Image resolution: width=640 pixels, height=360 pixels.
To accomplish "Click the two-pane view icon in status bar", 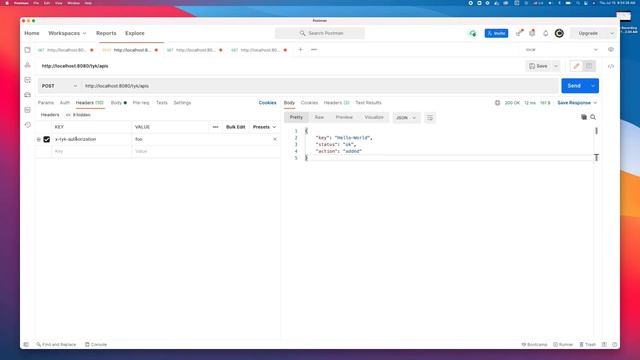I will point(604,344).
